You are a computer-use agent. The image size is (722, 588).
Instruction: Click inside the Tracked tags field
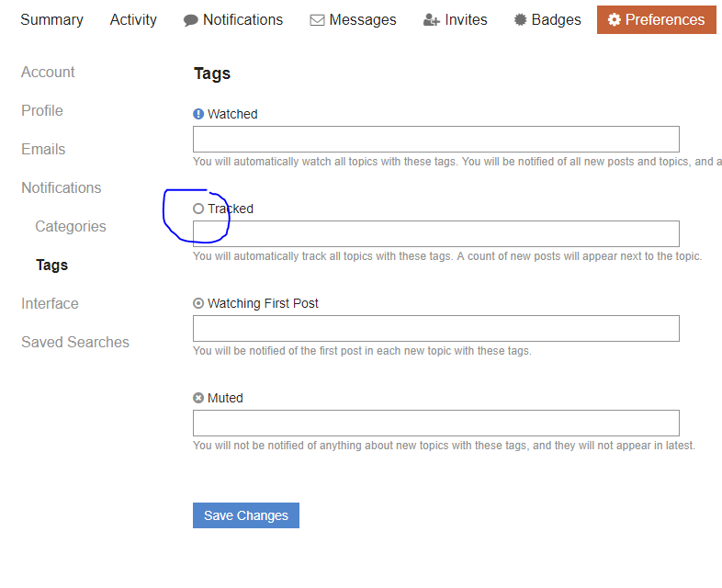click(435, 233)
